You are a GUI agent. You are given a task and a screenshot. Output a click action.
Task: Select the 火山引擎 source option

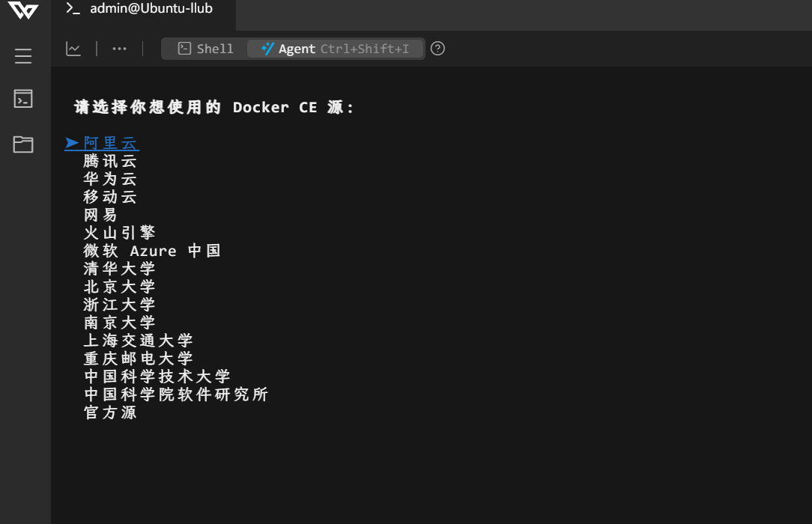[x=119, y=233]
